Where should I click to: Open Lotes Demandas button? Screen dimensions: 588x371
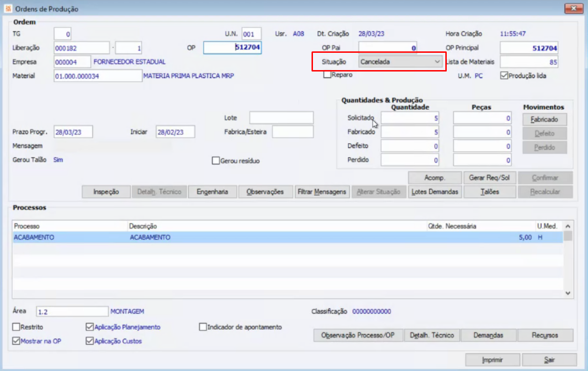coord(435,192)
